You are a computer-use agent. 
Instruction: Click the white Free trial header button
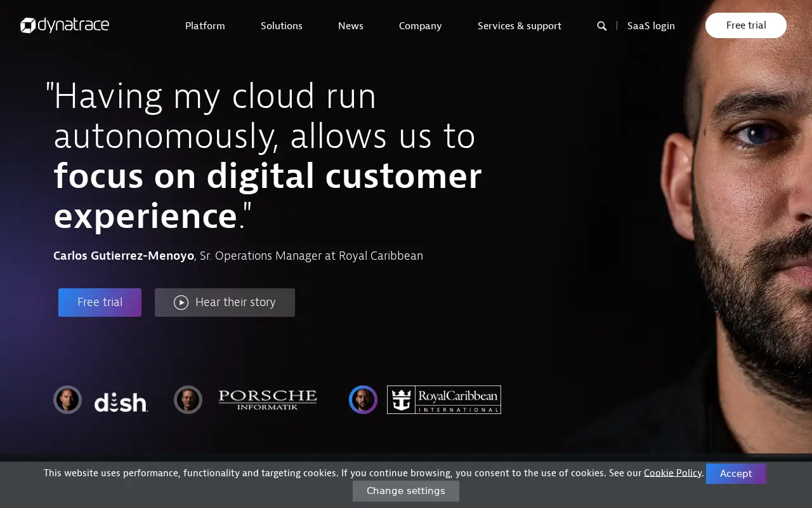click(746, 25)
